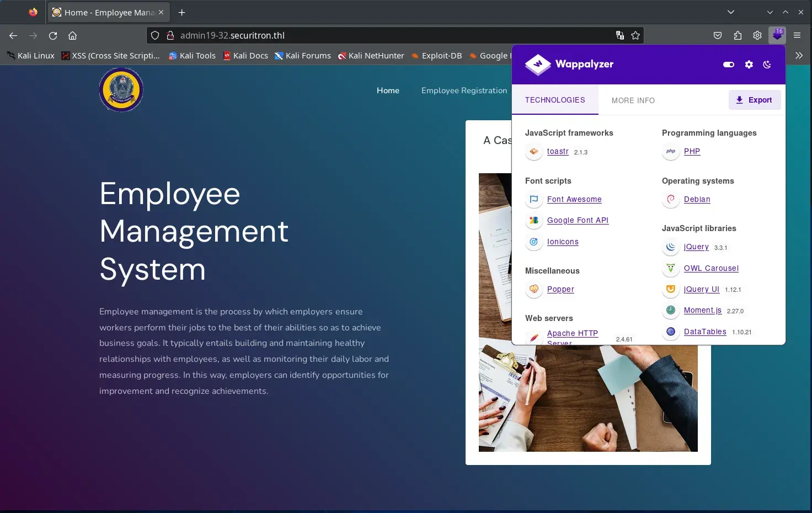This screenshot has width=812, height=513.
Task: Open the extensions puzzle icon
Action: pos(738,35)
